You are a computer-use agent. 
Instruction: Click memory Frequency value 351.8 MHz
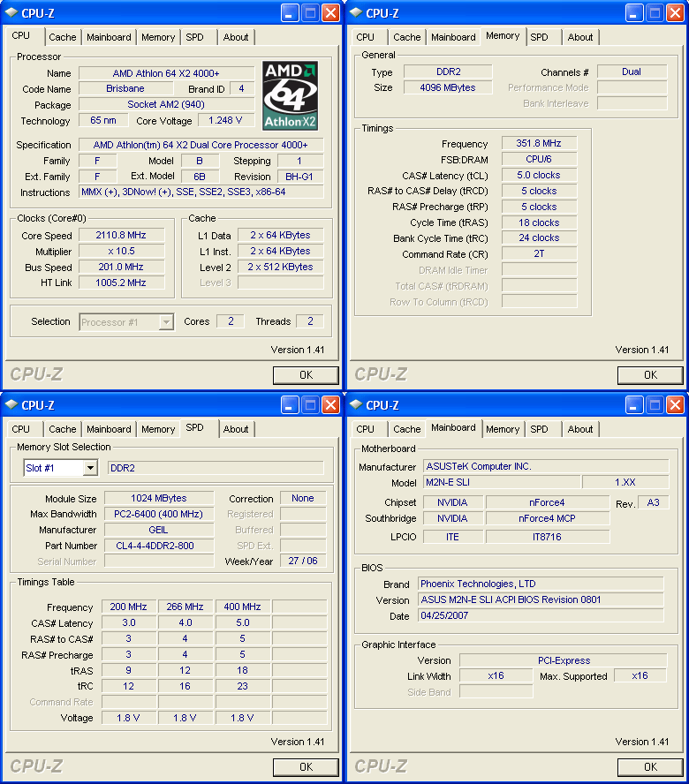539,143
